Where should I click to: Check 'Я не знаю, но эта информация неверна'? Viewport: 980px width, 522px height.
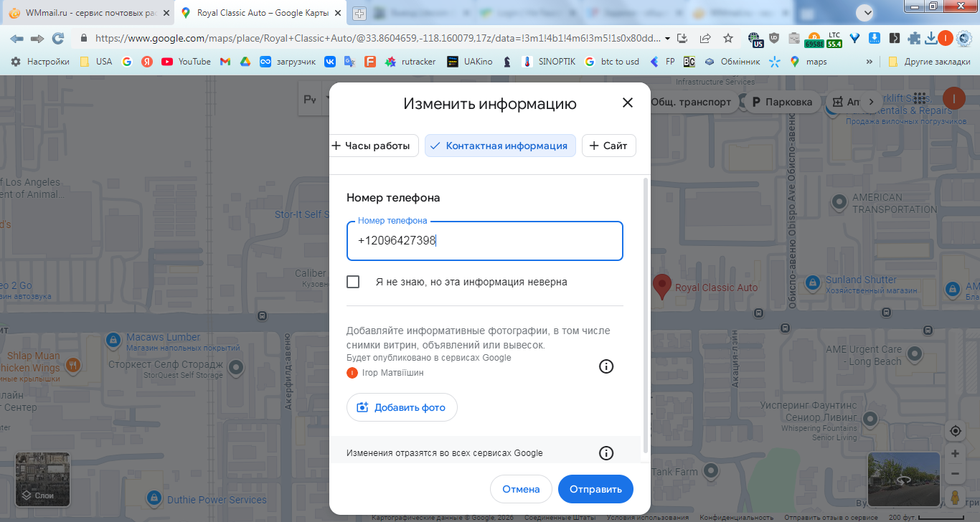(353, 282)
